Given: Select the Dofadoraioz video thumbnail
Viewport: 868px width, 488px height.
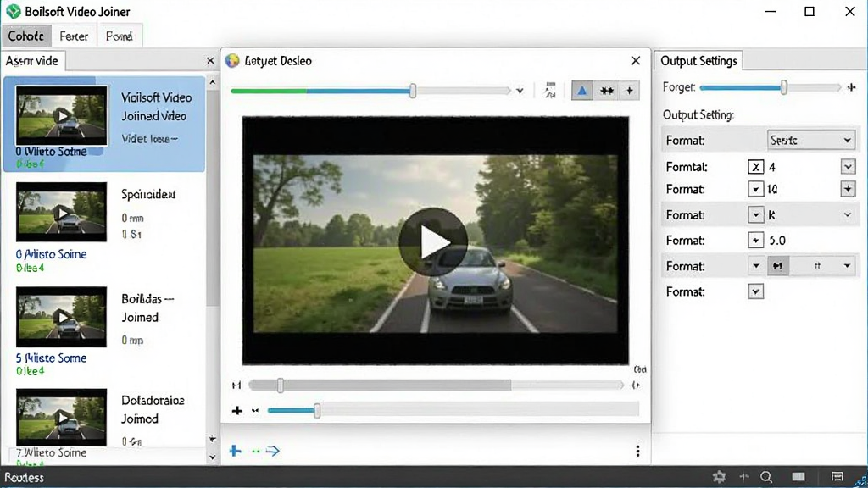Looking at the screenshot, I should (x=61, y=418).
